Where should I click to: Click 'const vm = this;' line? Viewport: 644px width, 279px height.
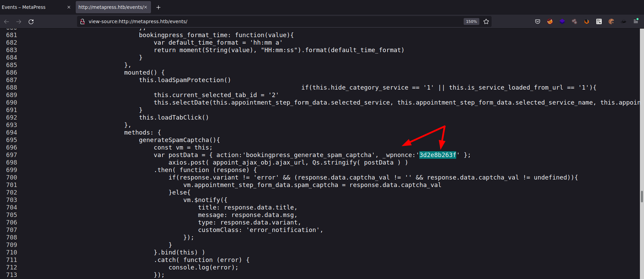coord(183,148)
